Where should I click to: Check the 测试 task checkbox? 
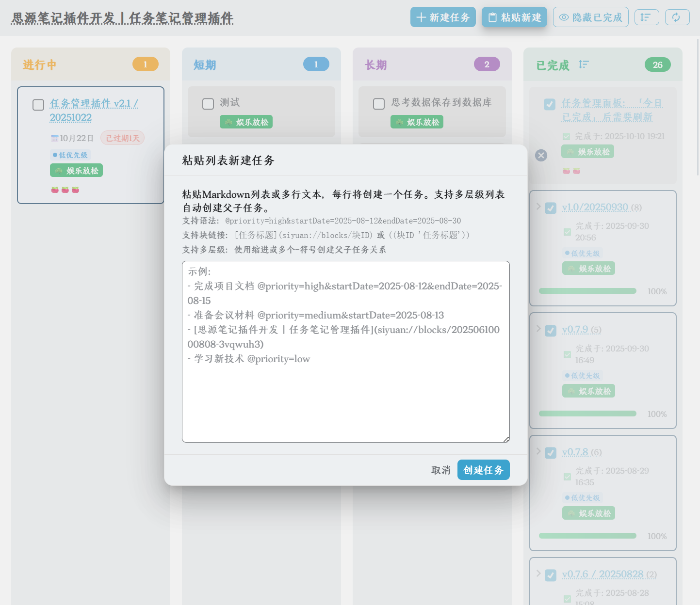tap(208, 104)
